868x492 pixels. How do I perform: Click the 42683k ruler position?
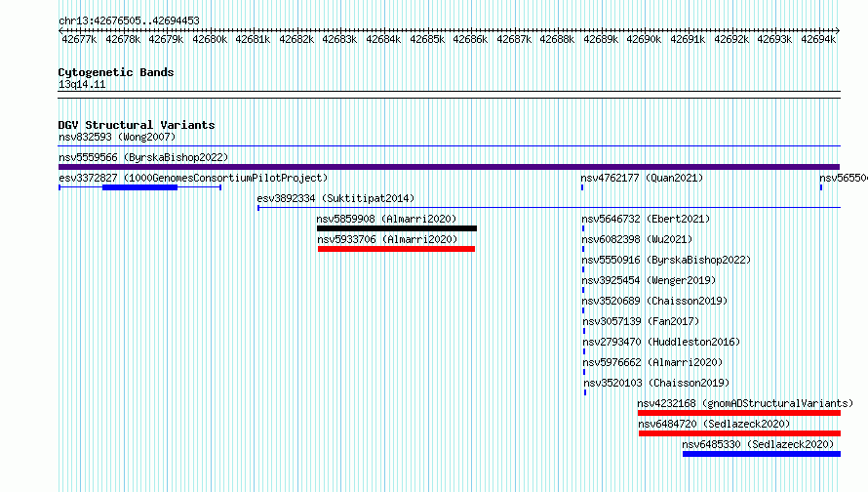coord(339,39)
